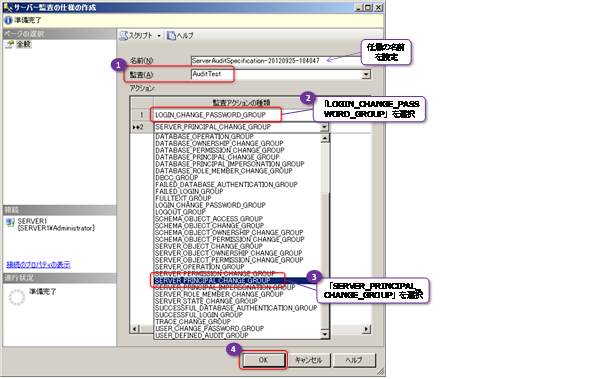Collapse the audit action type dropdown arrow
Image resolution: width=590 pixels, height=379 pixels.
click(x=324, y=127)
